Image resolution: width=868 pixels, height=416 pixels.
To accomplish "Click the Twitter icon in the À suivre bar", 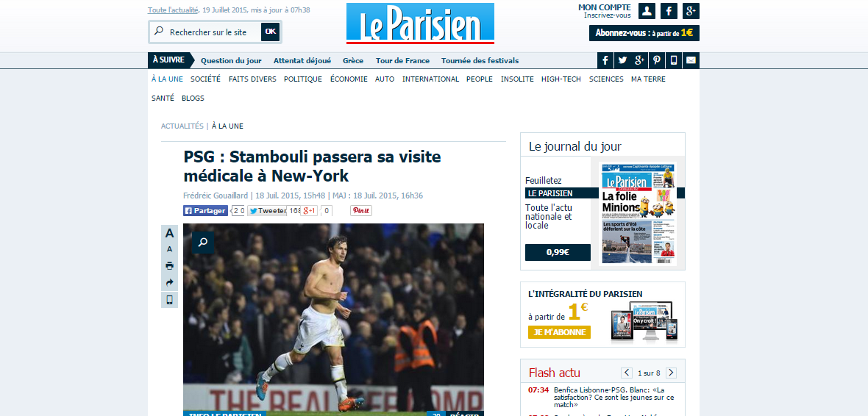I will tap(623, 60).
